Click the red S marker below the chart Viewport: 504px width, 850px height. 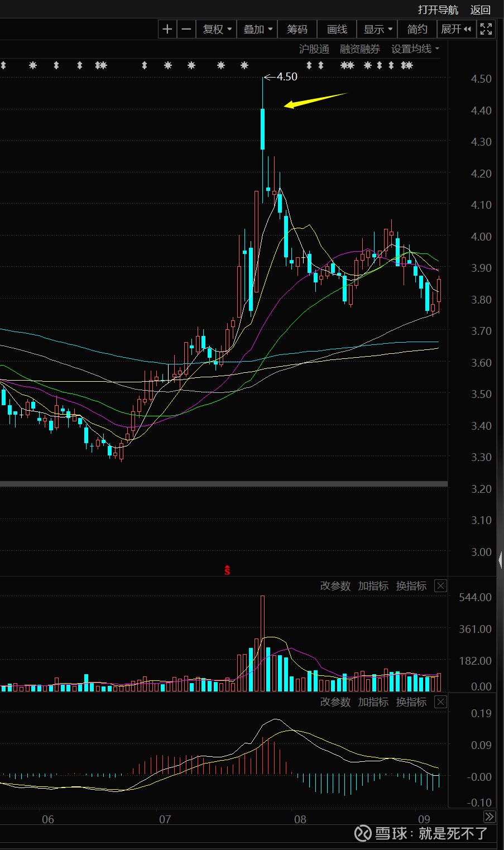coord(227,570)
